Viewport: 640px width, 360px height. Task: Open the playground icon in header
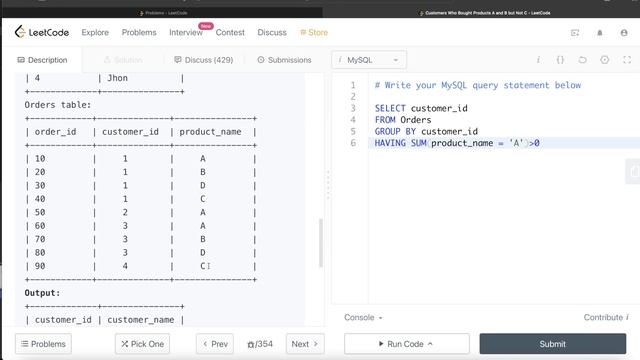(575, 33)
